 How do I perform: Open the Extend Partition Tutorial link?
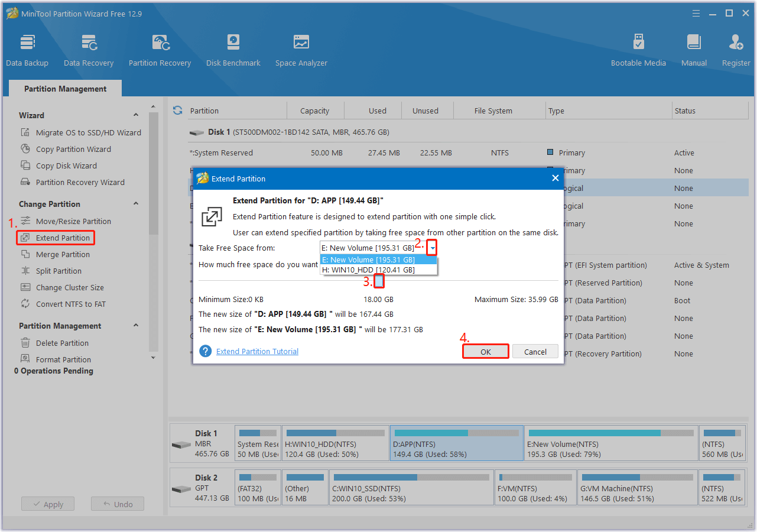pos(257,351)
